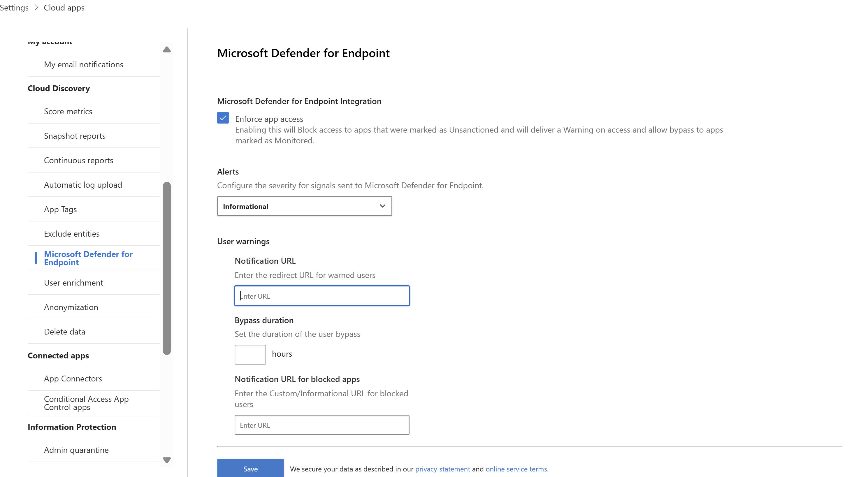Open Score metrics settings

68,112
